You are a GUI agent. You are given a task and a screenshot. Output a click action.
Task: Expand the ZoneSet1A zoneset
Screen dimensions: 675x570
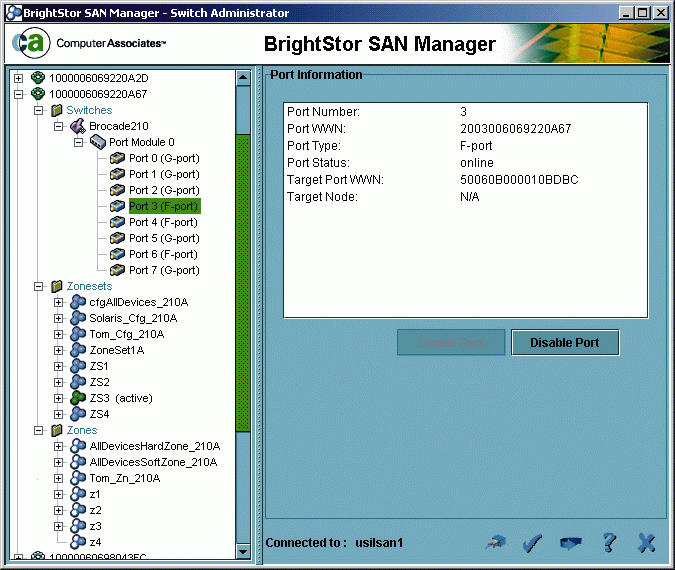coord(58,350)
